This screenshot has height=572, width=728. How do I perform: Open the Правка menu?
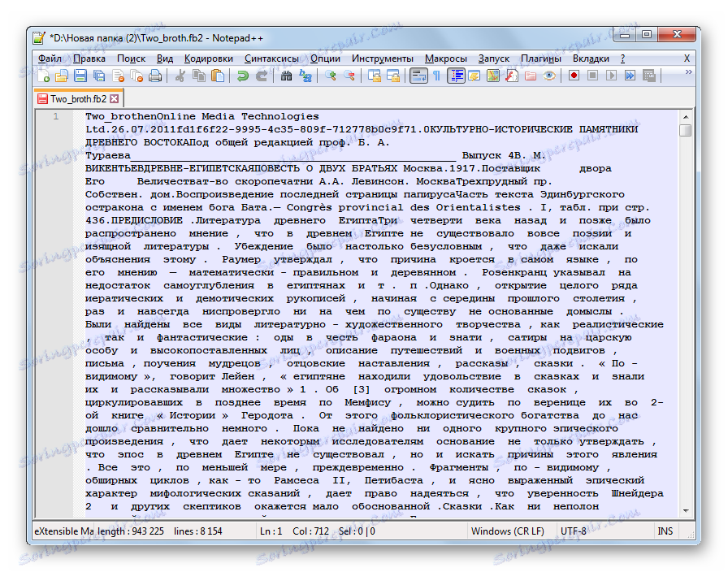[x=89, y=58]
